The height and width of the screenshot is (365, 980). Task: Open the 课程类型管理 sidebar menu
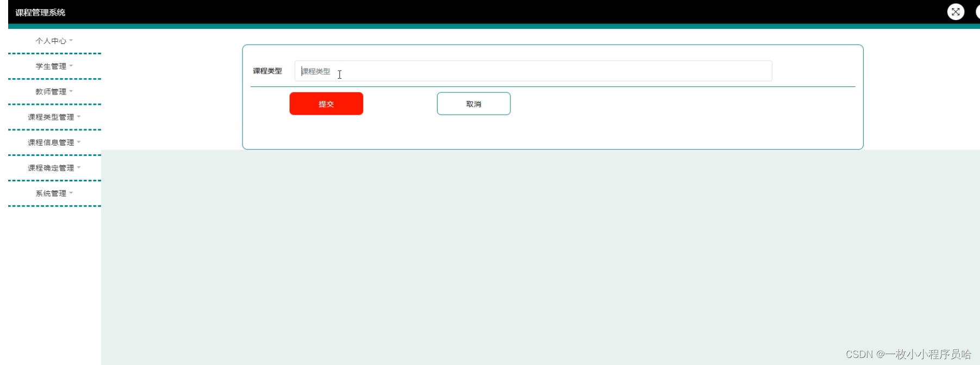click(54, 117)
